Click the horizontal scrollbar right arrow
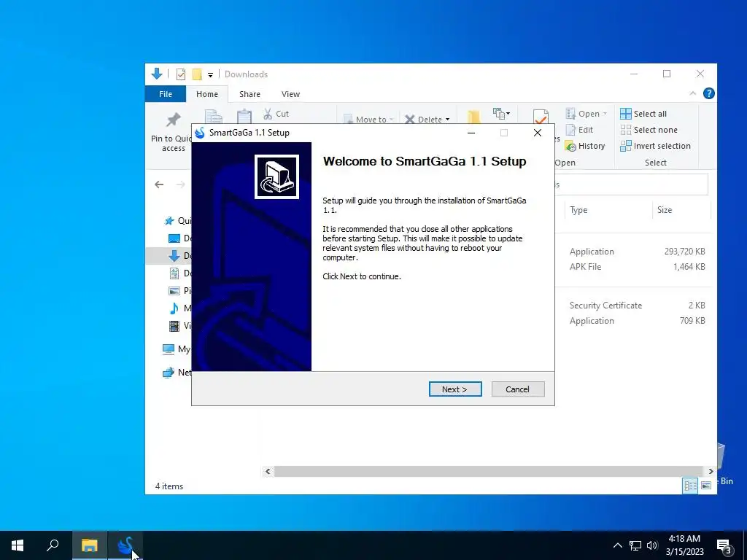 pyautogui.click(x=711, y=472)
